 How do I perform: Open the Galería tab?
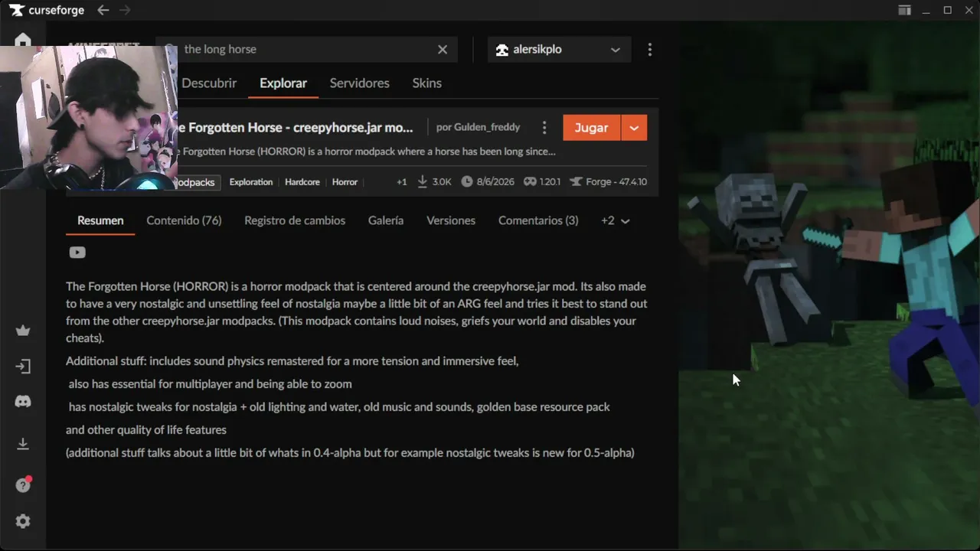(x=386, y=220)
